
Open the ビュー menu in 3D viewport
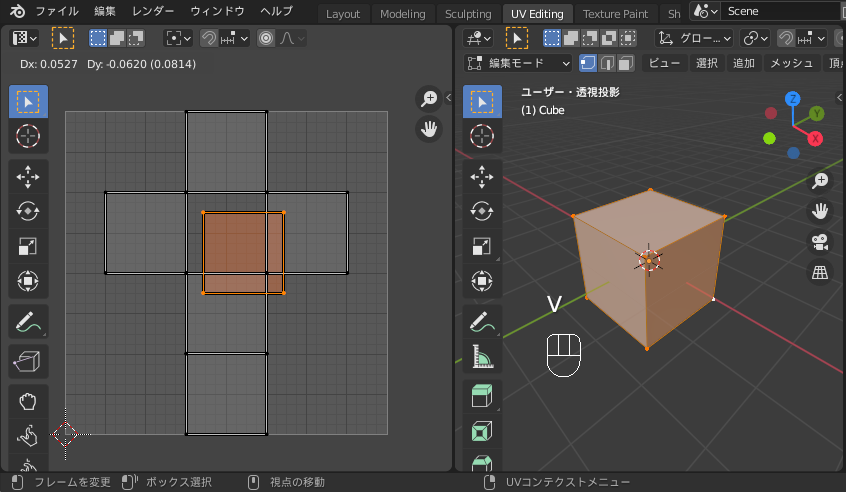[664, 63]
